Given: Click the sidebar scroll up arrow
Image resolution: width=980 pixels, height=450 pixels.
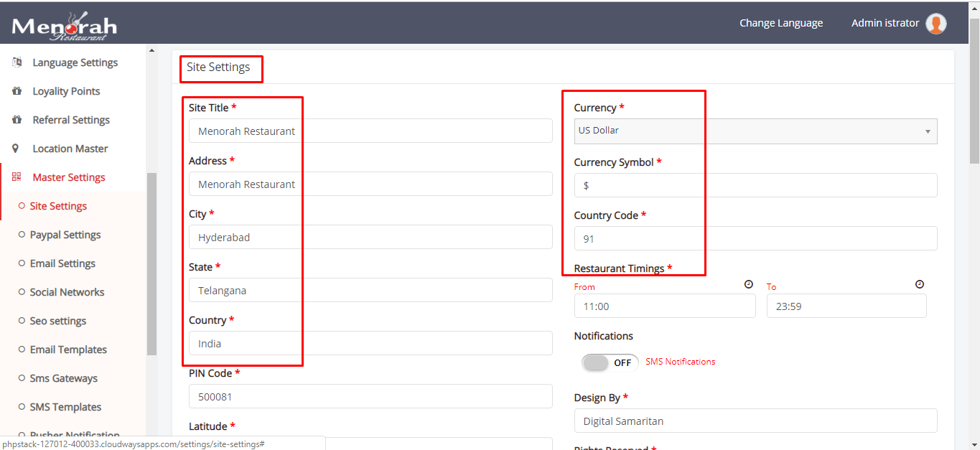Looking at the screenshot, I should (x=151, y=50).
